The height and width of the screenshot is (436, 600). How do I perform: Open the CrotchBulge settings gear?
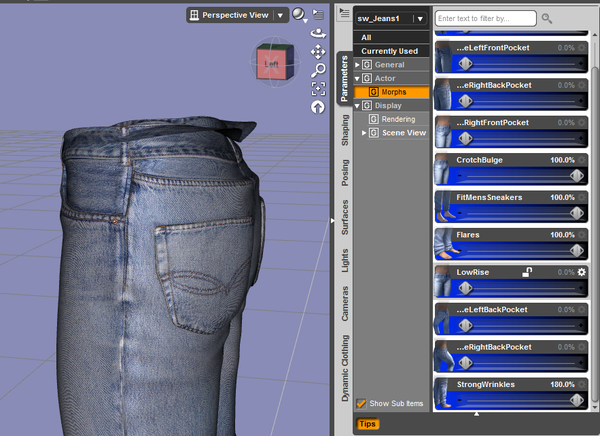click(x=582, y=160)
